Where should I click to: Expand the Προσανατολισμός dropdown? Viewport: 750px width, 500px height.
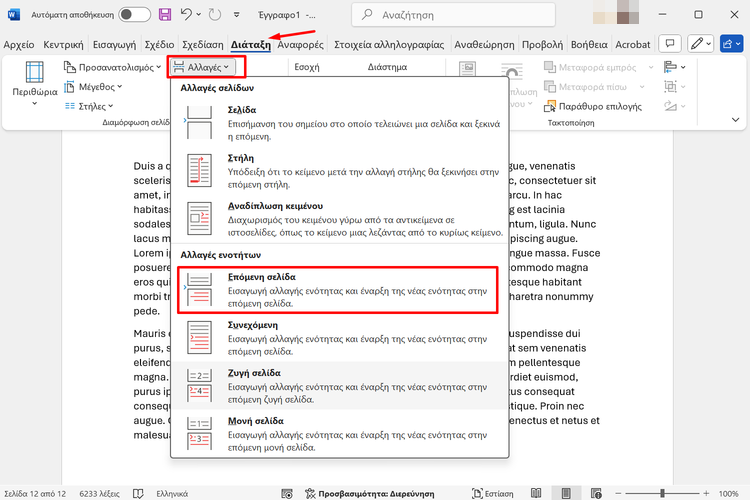point(112,67)
